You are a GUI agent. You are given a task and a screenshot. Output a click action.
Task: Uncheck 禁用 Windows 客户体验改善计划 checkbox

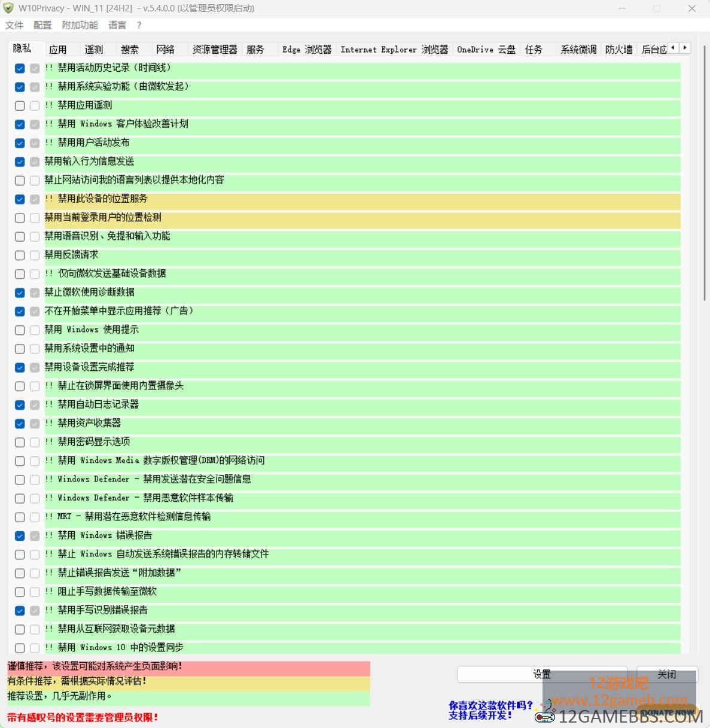click(20, 124)
